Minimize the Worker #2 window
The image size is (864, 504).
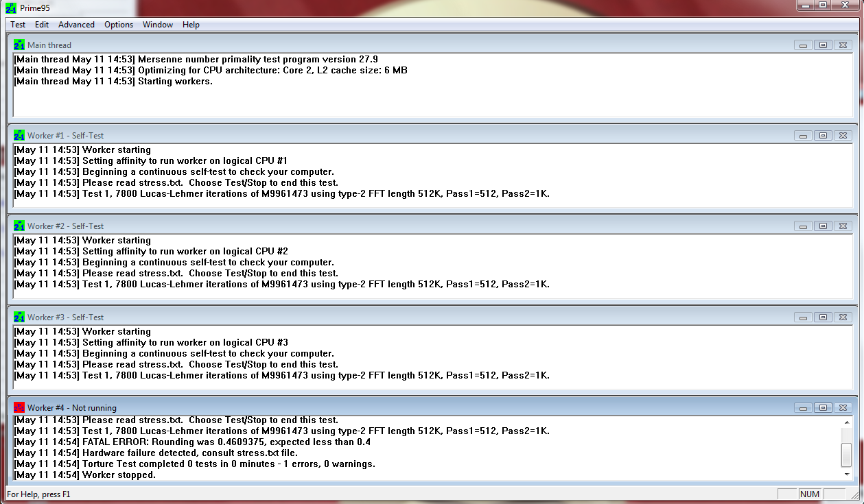(x=803, y=226)
